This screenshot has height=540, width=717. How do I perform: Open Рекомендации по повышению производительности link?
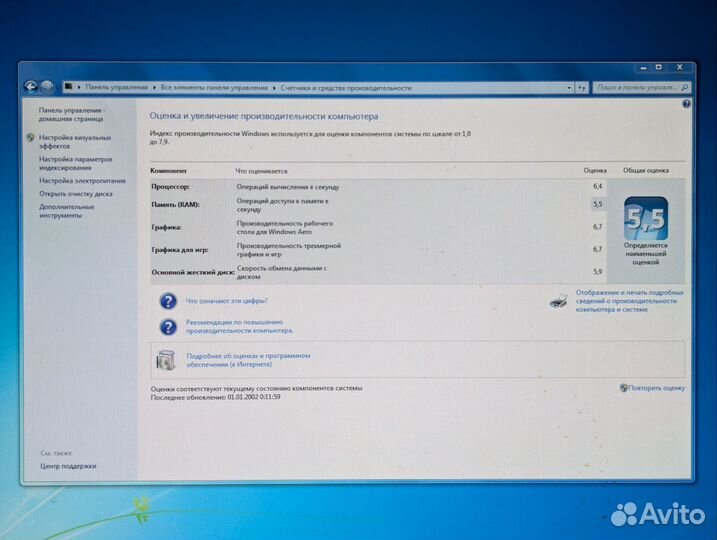pyautogui.click(x=240, y=326)
